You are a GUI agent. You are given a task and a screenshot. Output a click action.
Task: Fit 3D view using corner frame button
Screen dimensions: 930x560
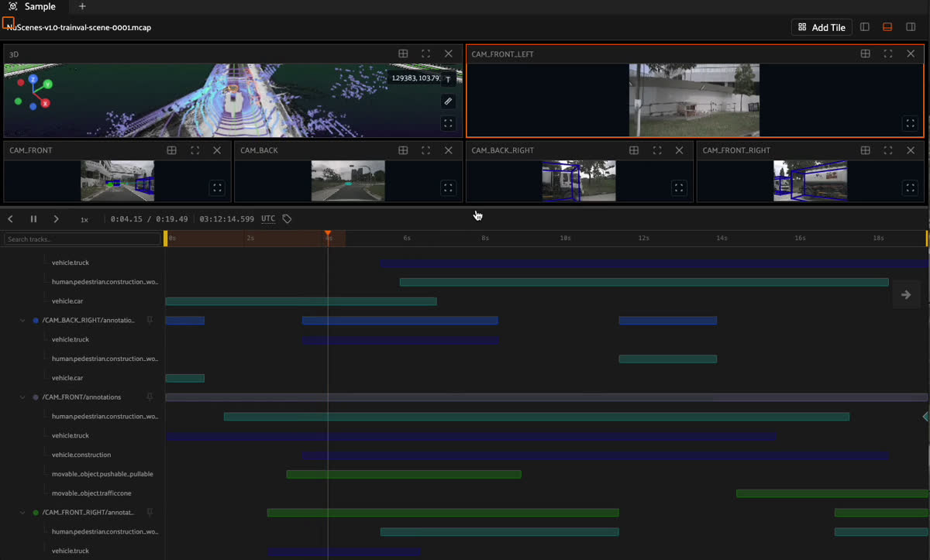tap(448, 123)
